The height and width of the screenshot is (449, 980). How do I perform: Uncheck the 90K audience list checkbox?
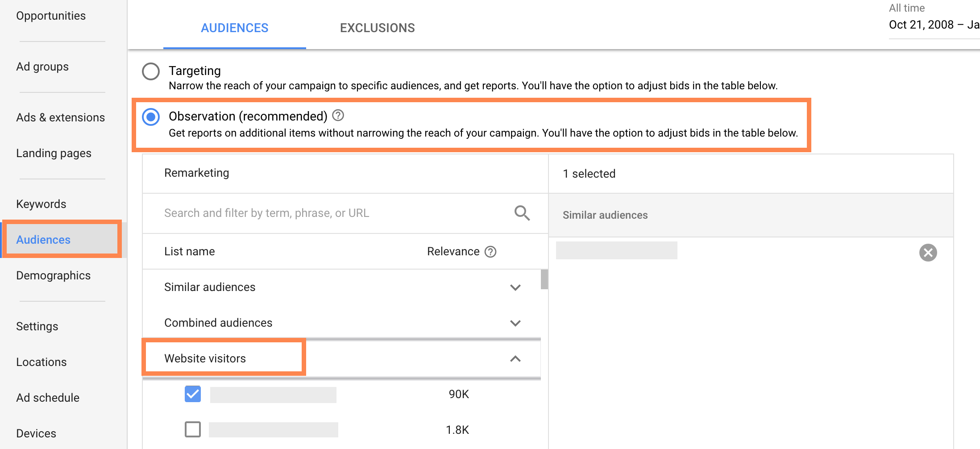point(192,394)
